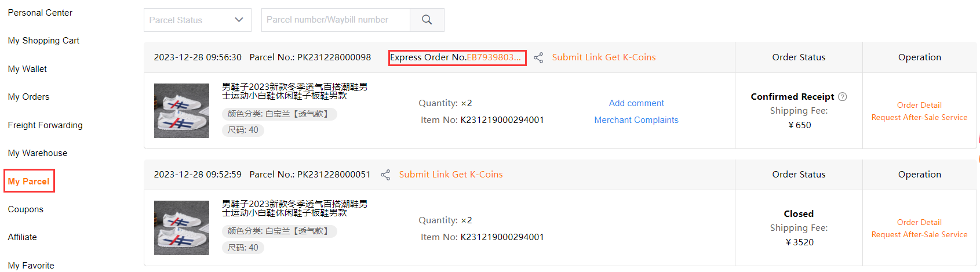
Task: Open the Parcel Status dropdown
Action: point(198,20)
